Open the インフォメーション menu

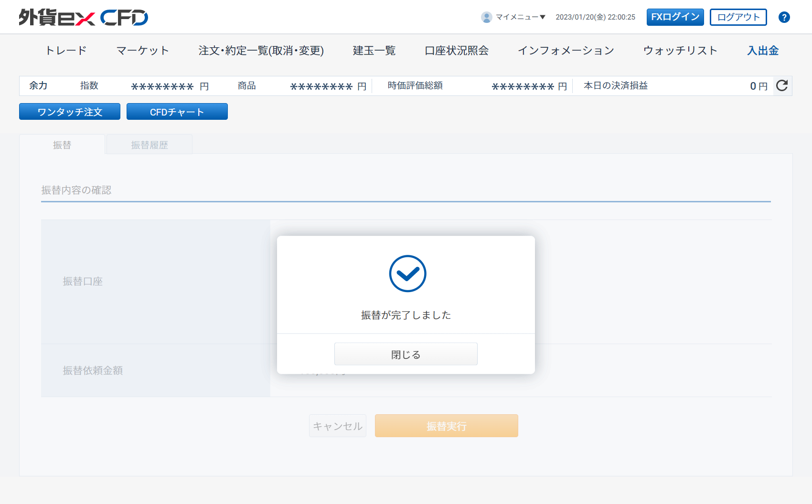[566, 51]
